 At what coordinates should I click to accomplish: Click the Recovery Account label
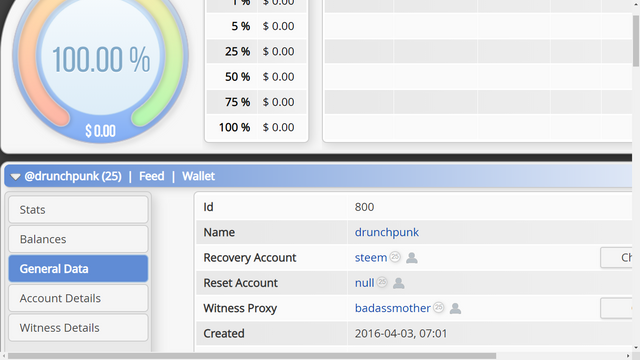pos(250,258)
